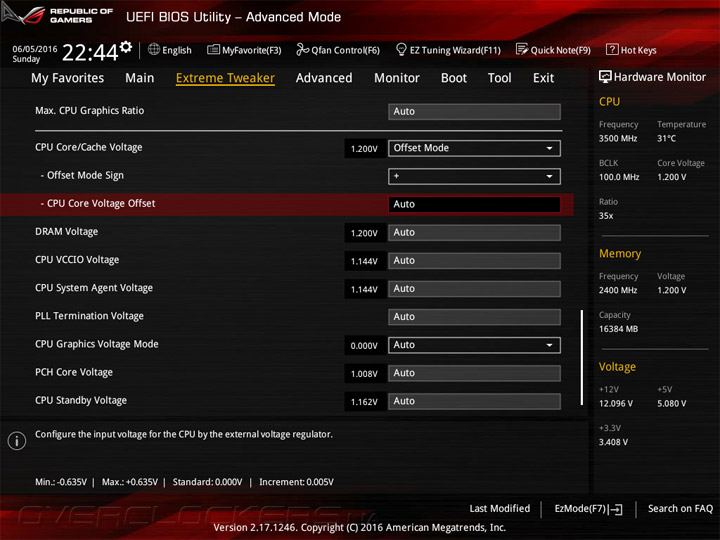Switch to EzMode(F7)

580,509
